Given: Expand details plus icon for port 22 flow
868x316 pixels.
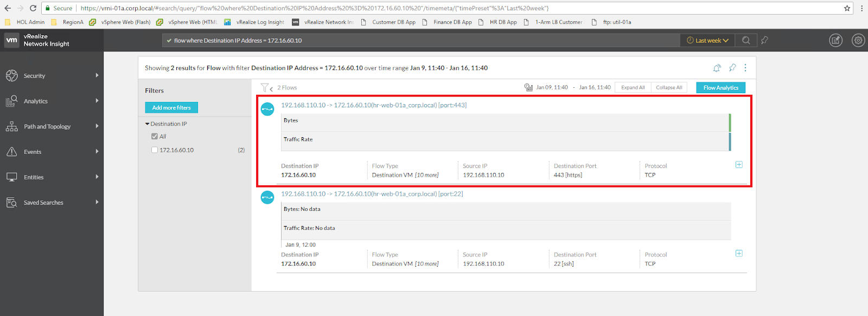Looking at the screenshot, I should pos(738,254).
